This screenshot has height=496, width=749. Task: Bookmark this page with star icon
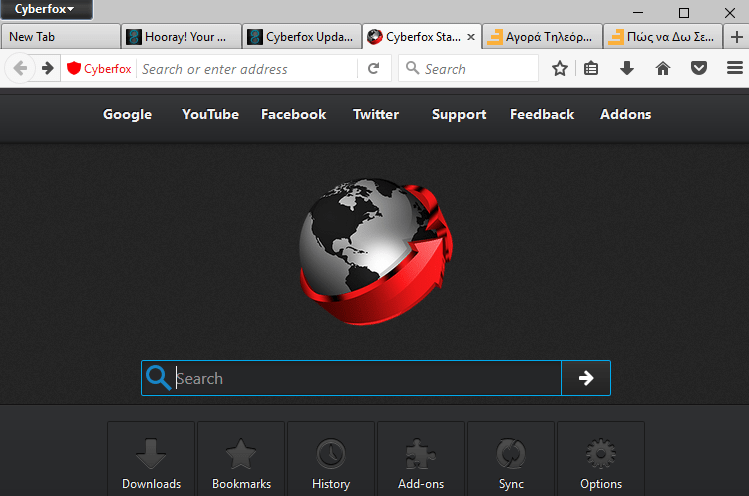[560, 68]
